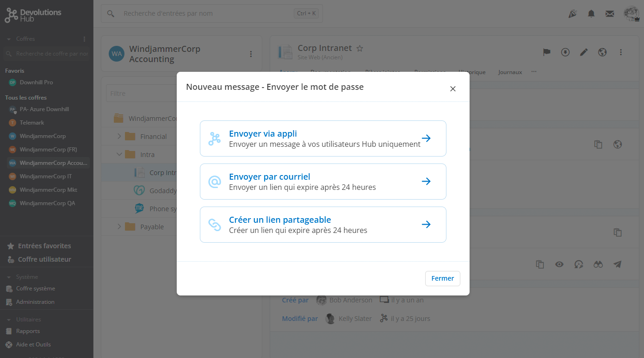Click globe icon beside URL copy button
644x358 pixels.
tap(617, 144)
